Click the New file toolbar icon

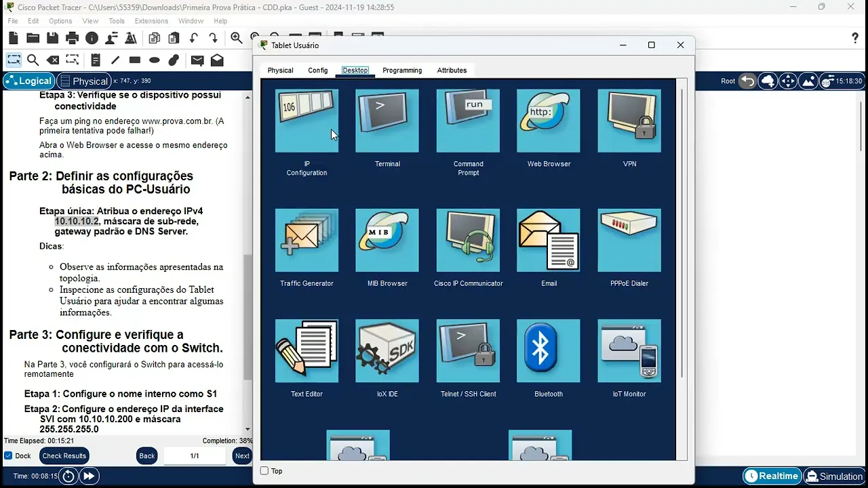14,38
